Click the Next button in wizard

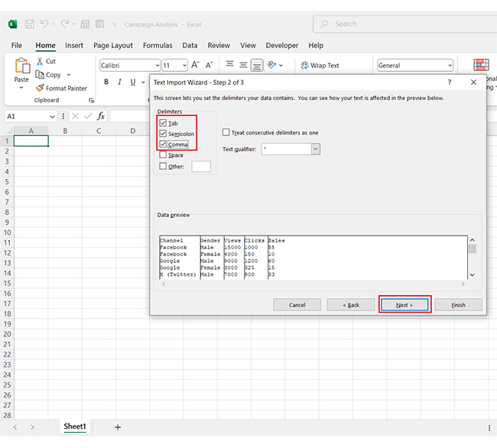click(x=404, y=305)
